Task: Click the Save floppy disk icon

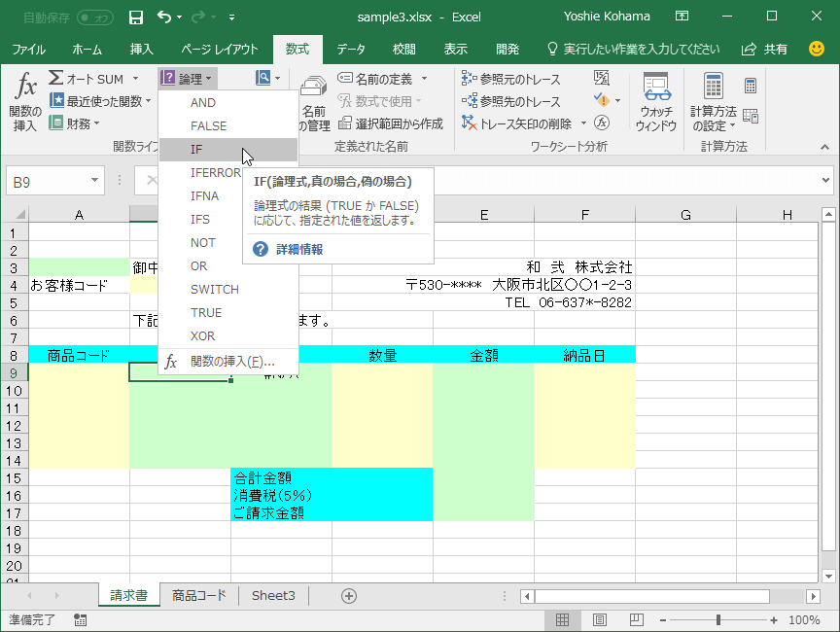Action: click(x=136, y=18)
